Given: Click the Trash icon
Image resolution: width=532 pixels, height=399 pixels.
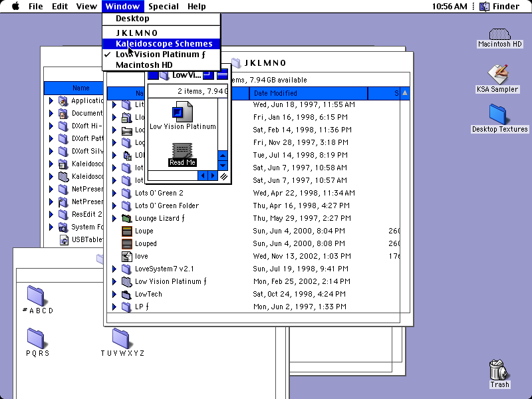Looking at the screenshot, I should [499, 370].
